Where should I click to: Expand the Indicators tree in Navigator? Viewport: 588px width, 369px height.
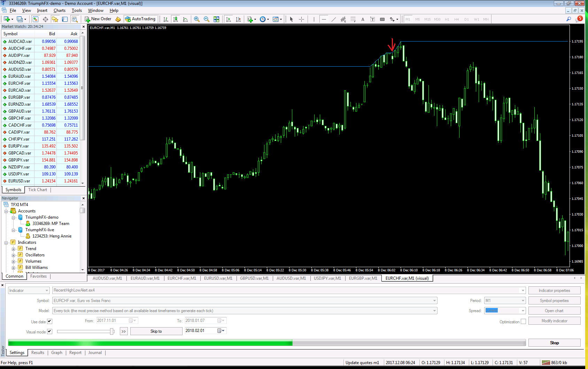click(6, 242)
